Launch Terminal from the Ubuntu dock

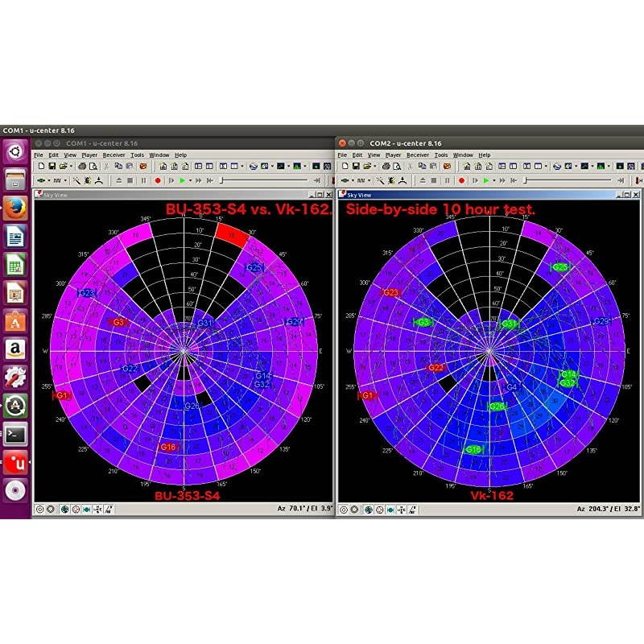tap(15, 436)
